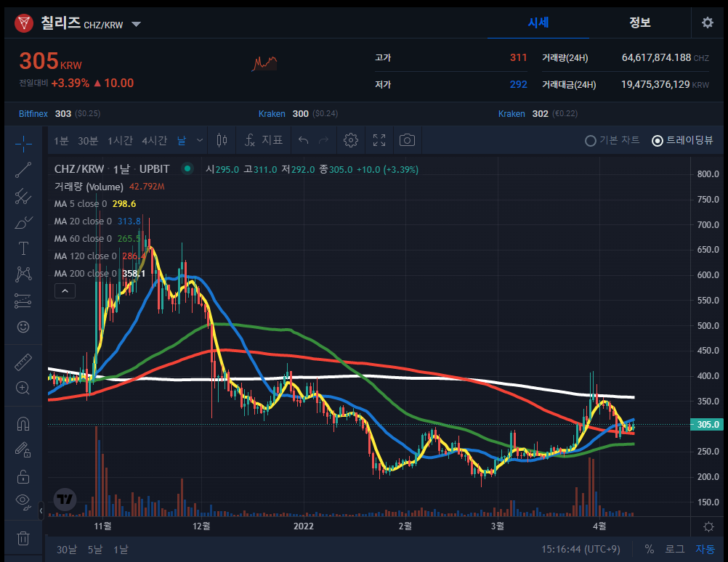Select the 기본 차트 radio option
This screenshot has width=728, height=562.
(612, 140)
